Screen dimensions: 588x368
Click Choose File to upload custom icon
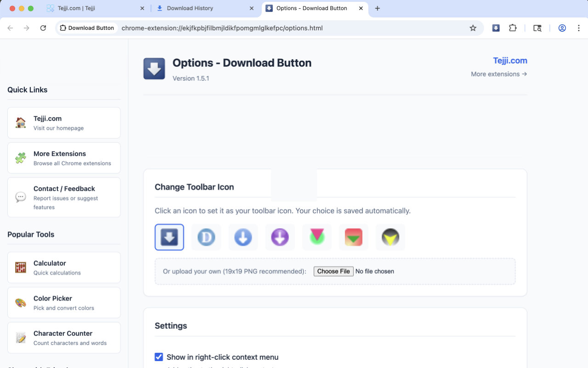pos(334,271)
